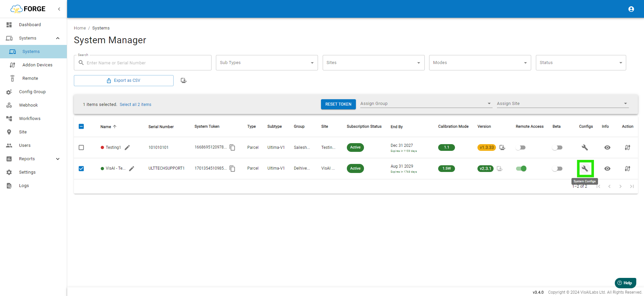Viewport: 644px width, 296px height.
Task: Expand Reports menu in sidebar
Action: coord(57,159)
